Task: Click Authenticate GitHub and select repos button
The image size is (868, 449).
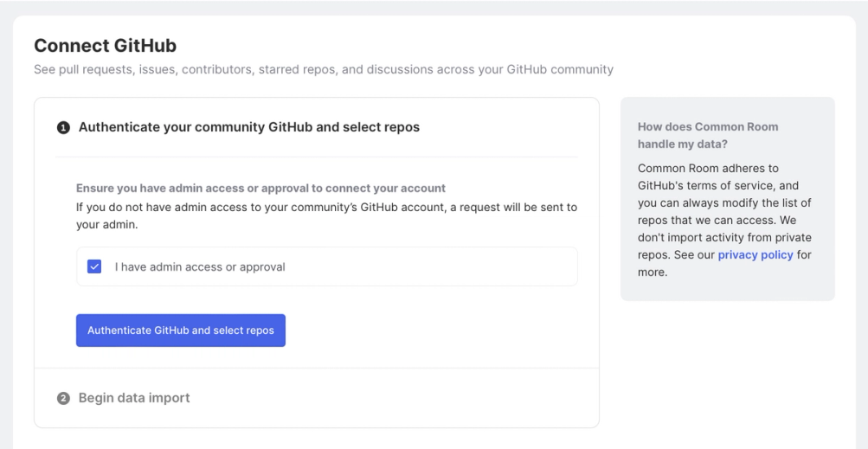Action: 181,330
